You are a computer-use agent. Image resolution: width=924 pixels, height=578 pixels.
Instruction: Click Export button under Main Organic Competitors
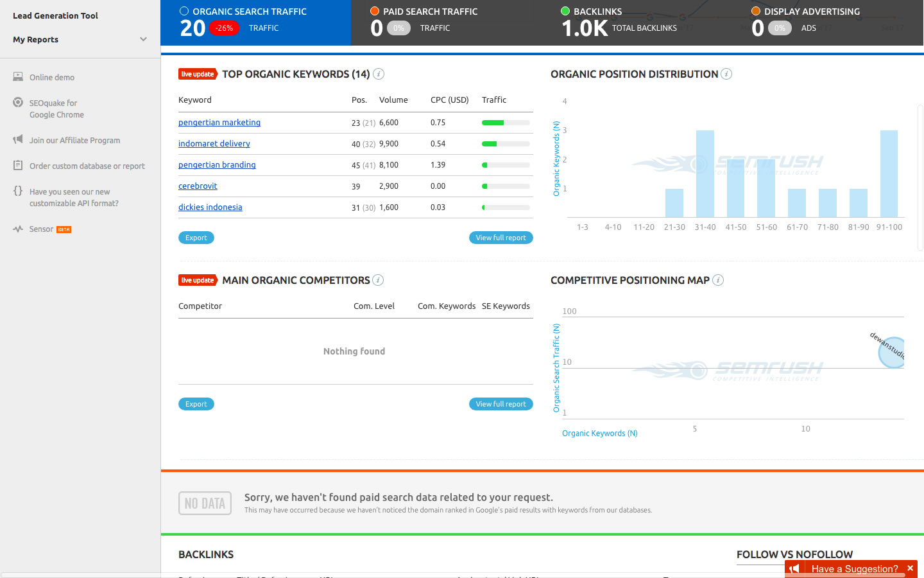196,404
